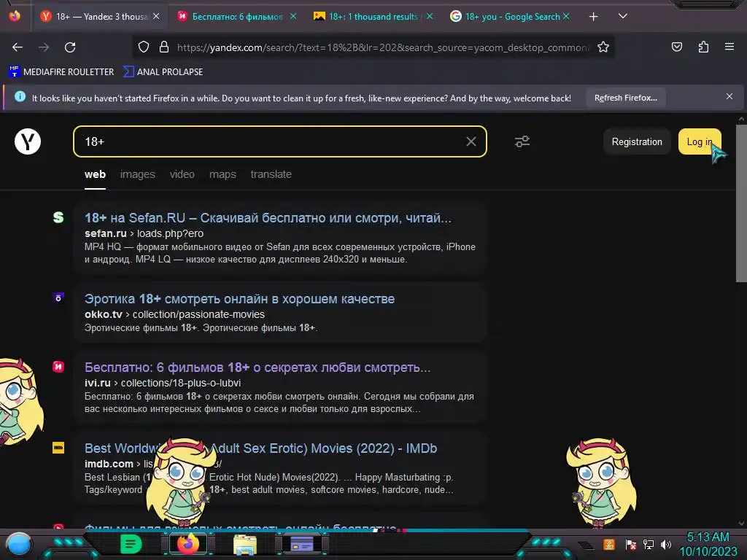The image size is (747, 560).
Task: Click the Yandex Y logo
Action: click(x=28, y=141)
